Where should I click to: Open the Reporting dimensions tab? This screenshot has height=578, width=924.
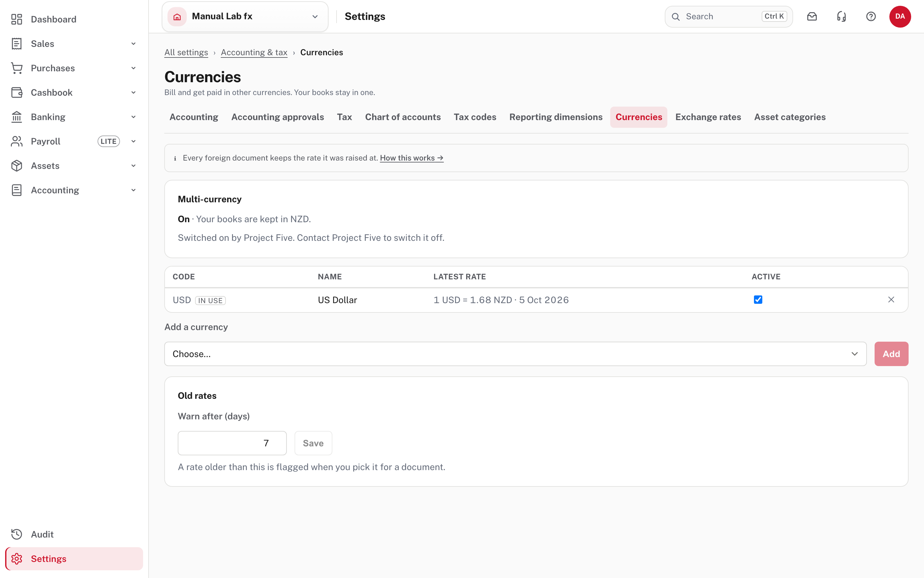(x=556, y=117)
